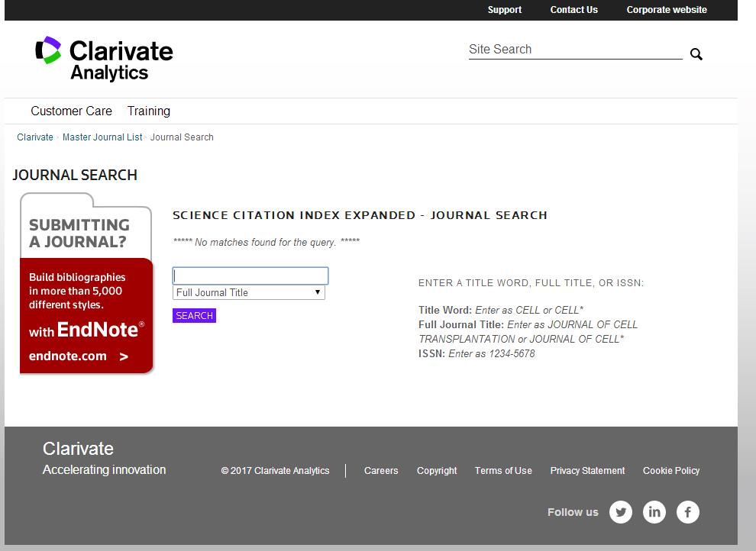Image resolution: width=756 pixels, height=551 pixels.
Task: Click the Support link
Action: point(504,9)
